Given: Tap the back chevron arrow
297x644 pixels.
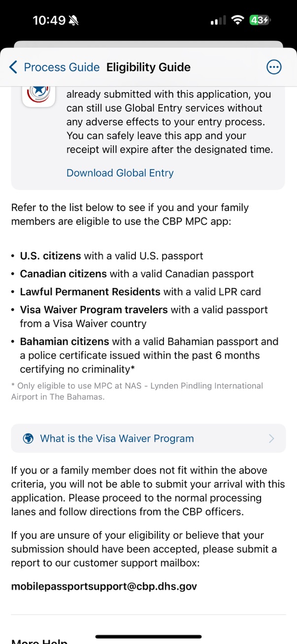Looking at the screenshot, I should (x=13, y=67).
